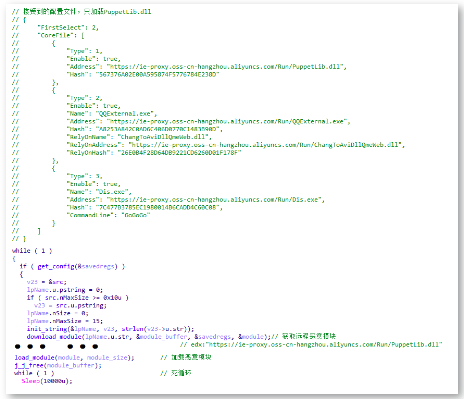Select the "Name": "Dis.exe" line
The width and height of the screenshot is (464, 399).
99,192
